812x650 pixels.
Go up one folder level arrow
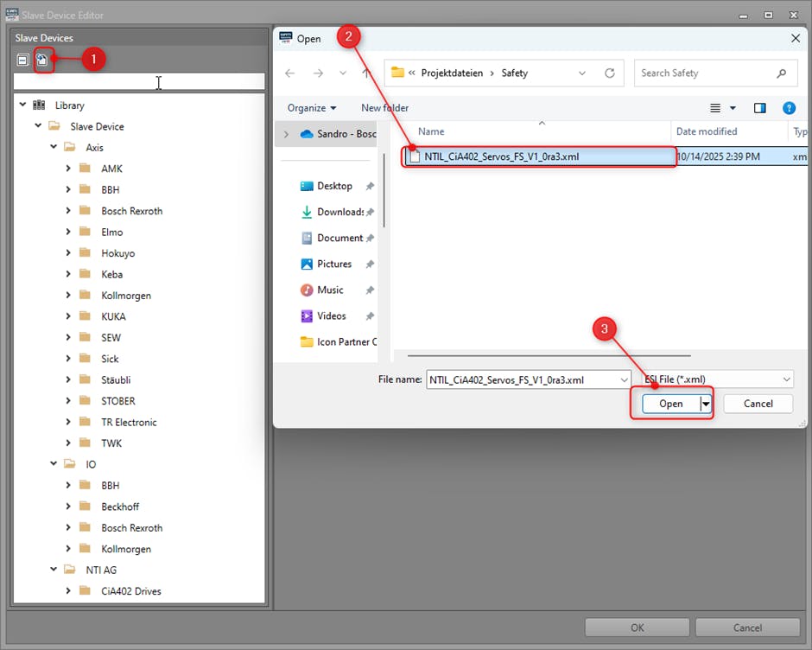click(x=366, y=73)
